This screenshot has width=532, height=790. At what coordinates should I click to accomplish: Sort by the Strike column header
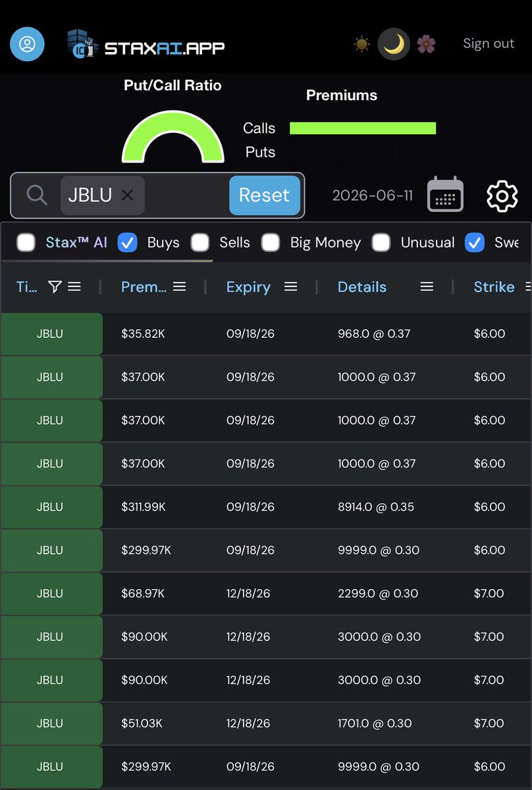(494, 287)
